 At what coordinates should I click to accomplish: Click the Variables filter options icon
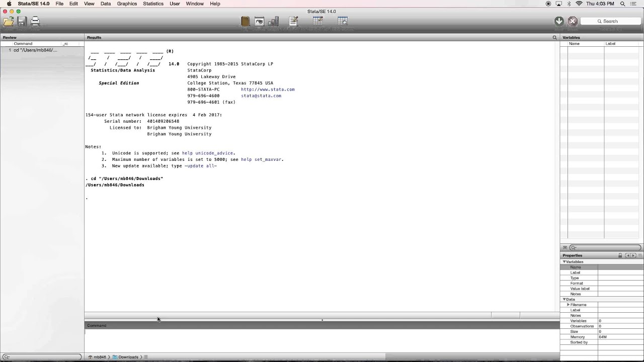[x=565, y=248]
